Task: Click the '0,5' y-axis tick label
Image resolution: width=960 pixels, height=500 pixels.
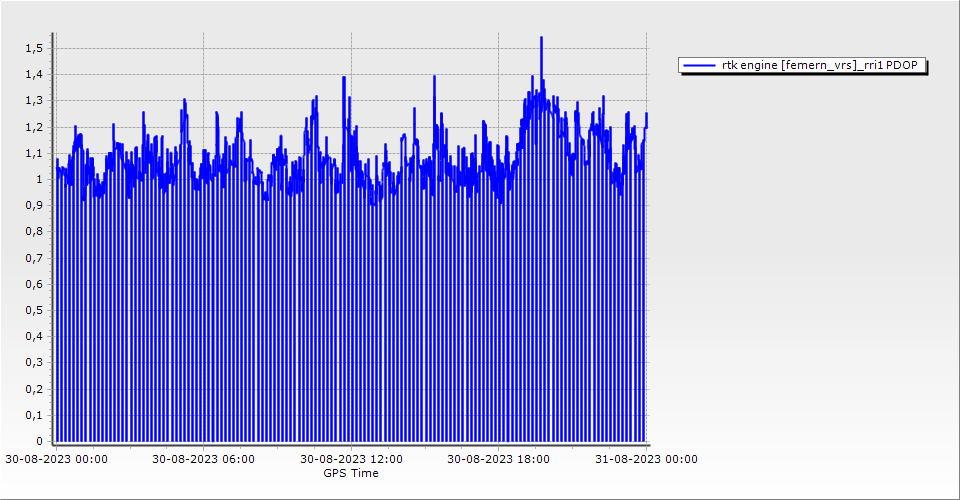Action: tap(34, 310)
